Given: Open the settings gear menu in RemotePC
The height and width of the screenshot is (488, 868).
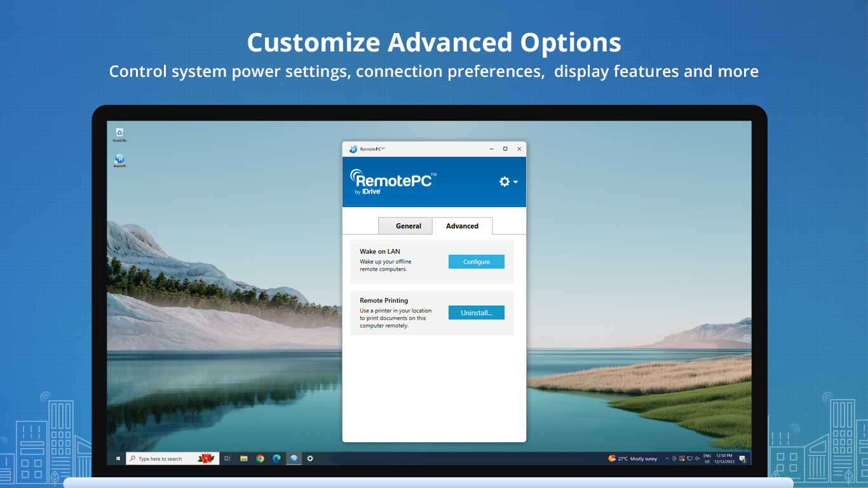Looking at the screenshot, I should [x=505, y=182].
